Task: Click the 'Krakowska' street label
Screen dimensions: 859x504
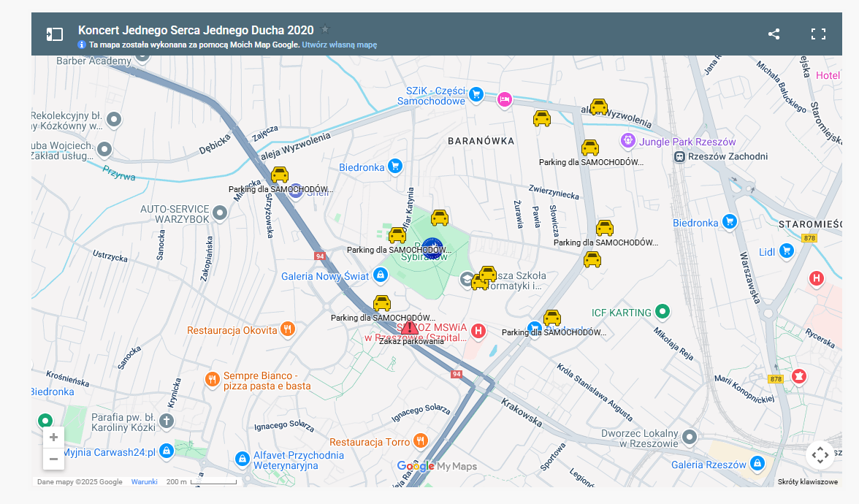Action: [x=522, y=413]
